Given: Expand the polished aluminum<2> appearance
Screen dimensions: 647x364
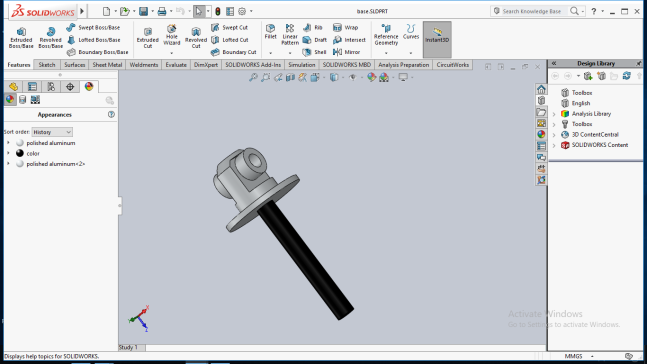Looking at the screenshot, I should (8, 164).
